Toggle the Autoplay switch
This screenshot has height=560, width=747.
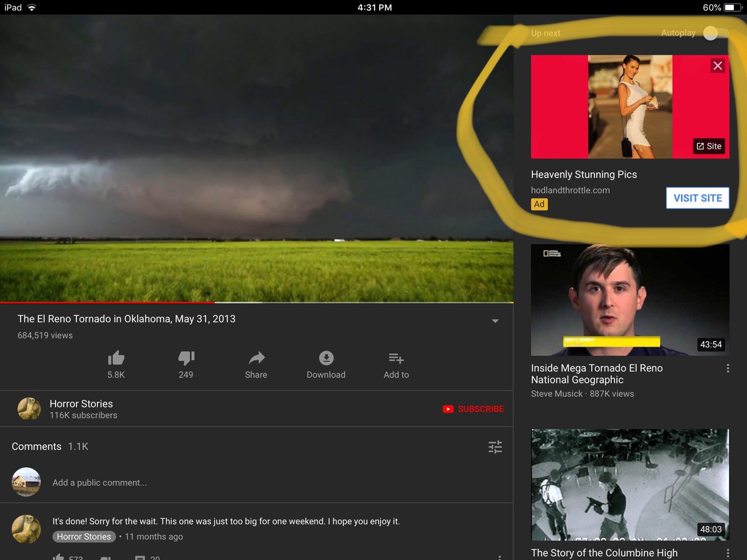click(x=715, y=33)
